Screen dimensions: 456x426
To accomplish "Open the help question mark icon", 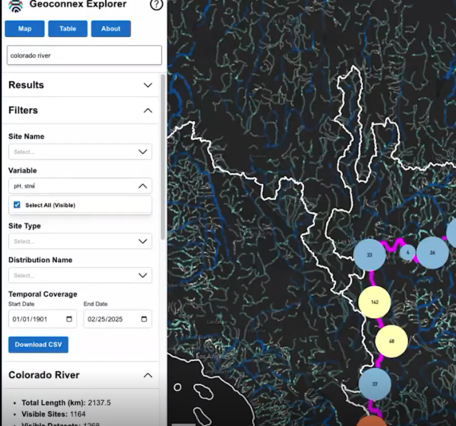I will pyautogui.click(x=156, y=4).
